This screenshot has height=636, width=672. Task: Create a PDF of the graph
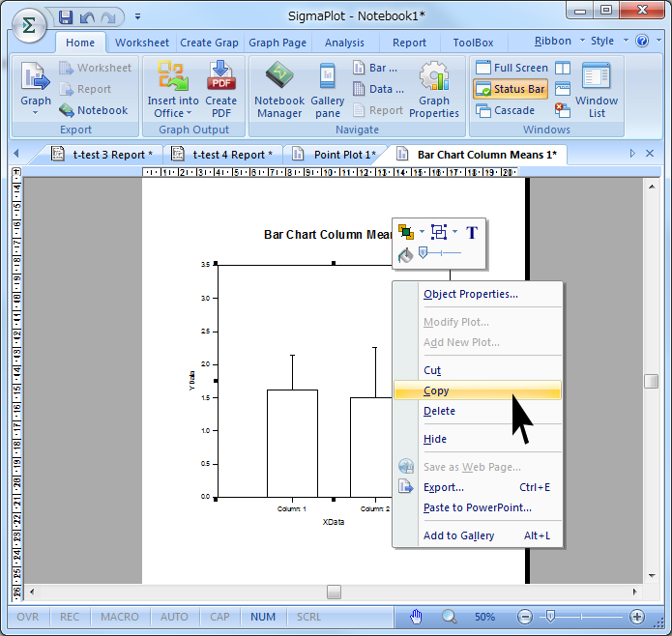pos(221,90)
